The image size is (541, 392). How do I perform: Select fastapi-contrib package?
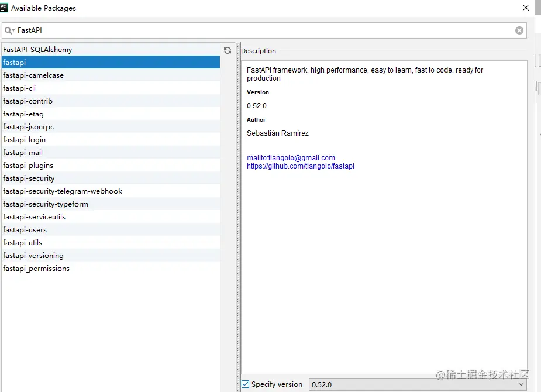tap(111, 101)
